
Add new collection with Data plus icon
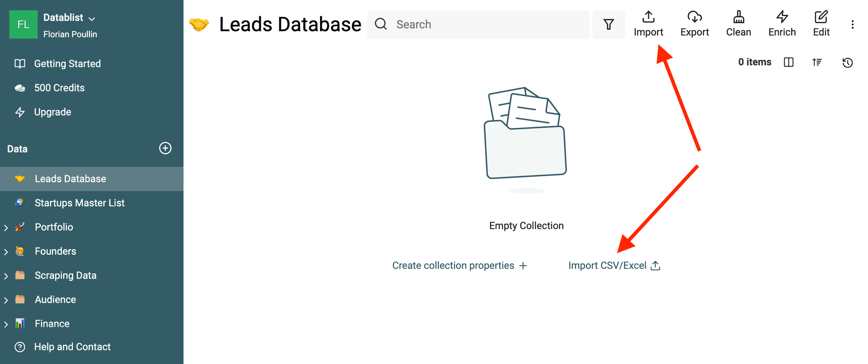pos(165,148)
